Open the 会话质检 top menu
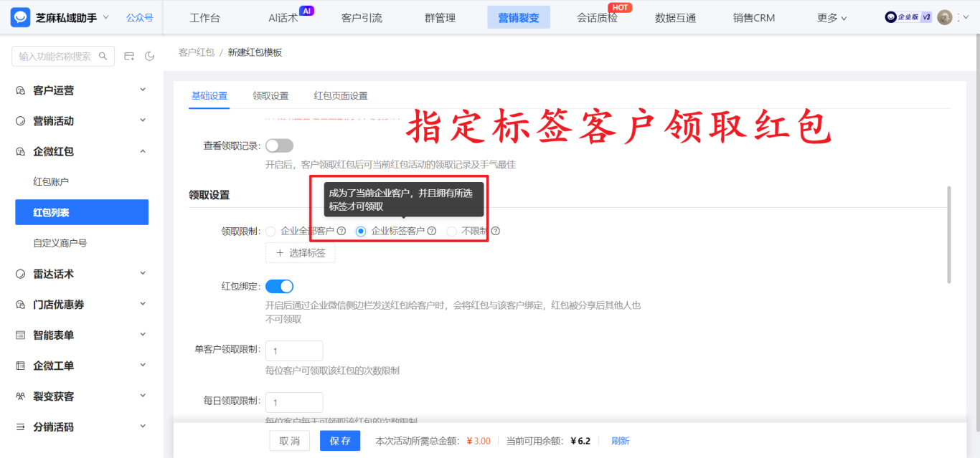 click(x=597, y=18)
